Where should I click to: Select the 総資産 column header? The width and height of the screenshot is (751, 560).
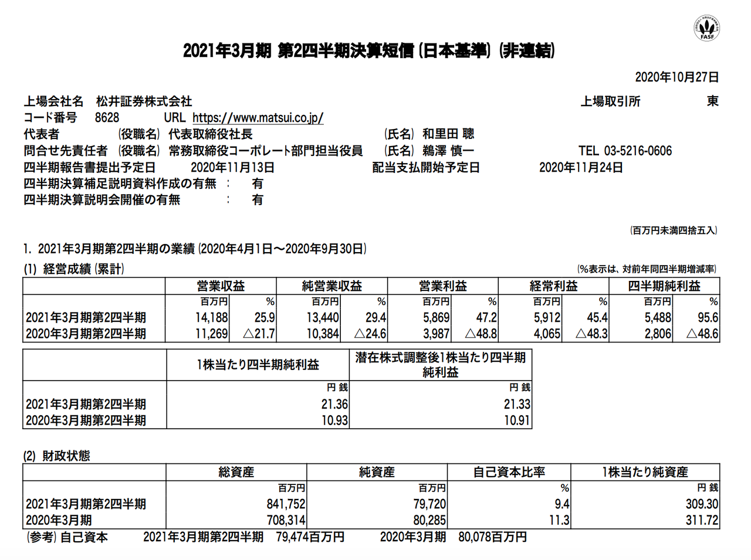pos(236,472)
